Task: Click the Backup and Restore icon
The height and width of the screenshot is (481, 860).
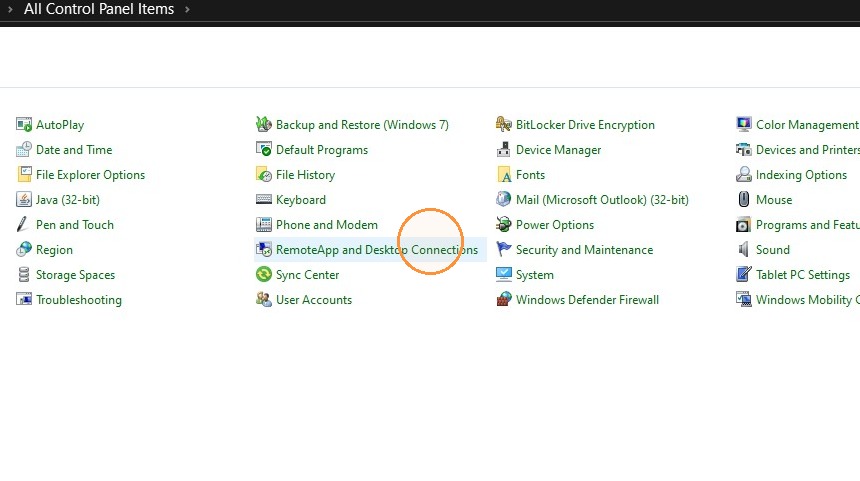Action: 264,125
